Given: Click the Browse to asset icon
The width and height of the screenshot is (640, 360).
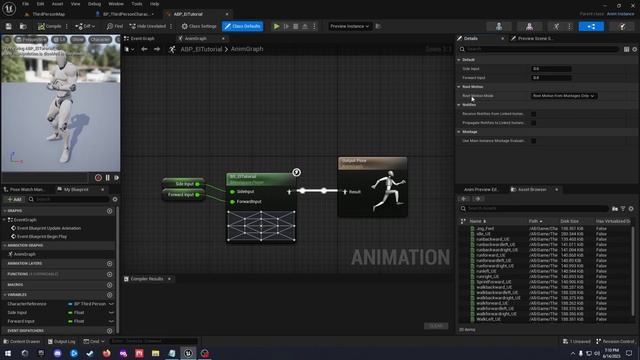Looking at the screenshot, I should click(23, 26).
